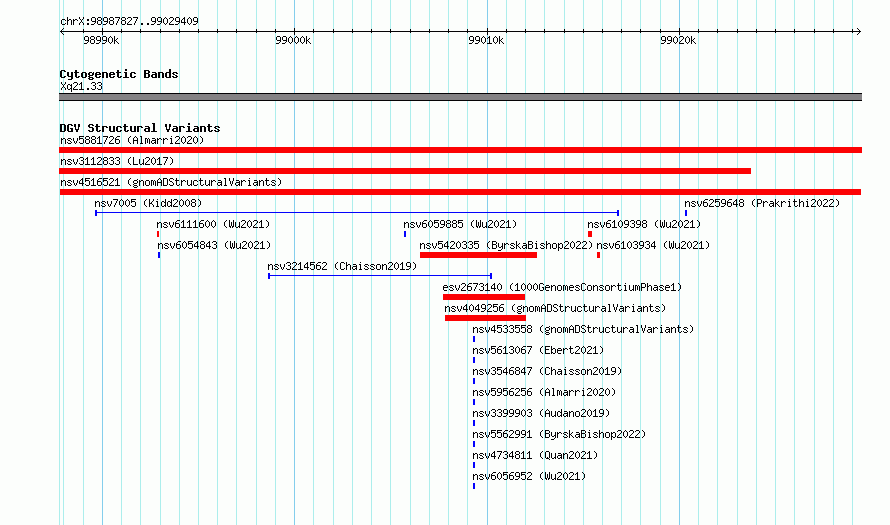Open nsv6111600 (Wu2021) variant label
890x525 pixels.
pos(213,224)
